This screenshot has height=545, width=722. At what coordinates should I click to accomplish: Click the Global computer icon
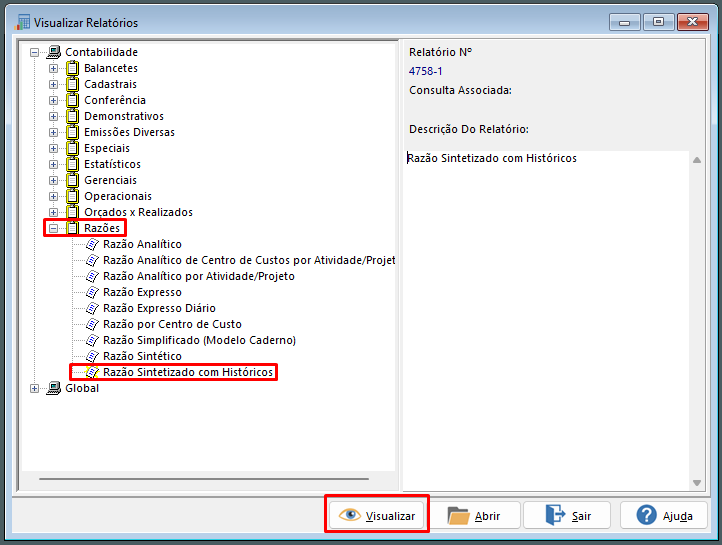(54, 388)
